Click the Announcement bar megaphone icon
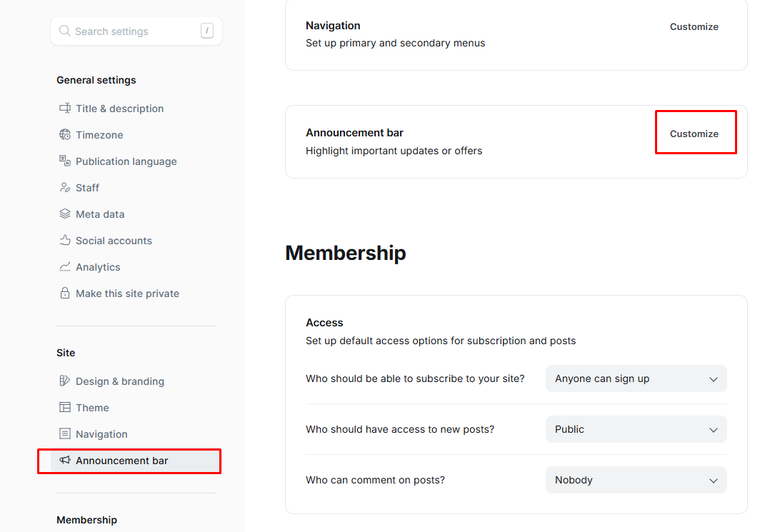 pyautogui.click(x=64, y=461)
